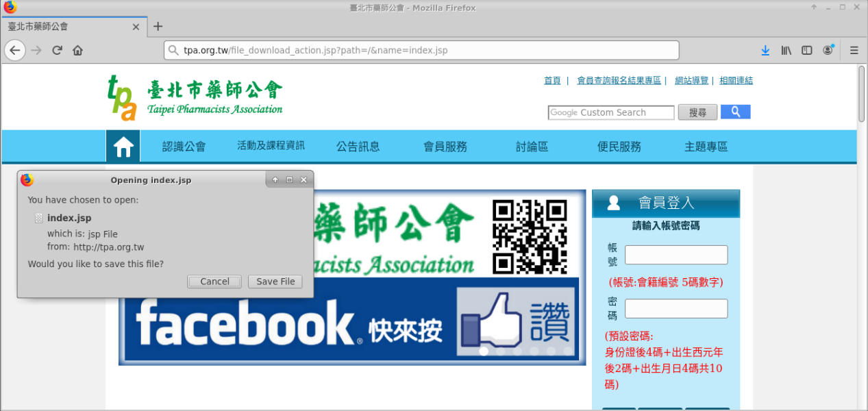
Task: Open 討論區 menu
Action: tap(532, 147)
